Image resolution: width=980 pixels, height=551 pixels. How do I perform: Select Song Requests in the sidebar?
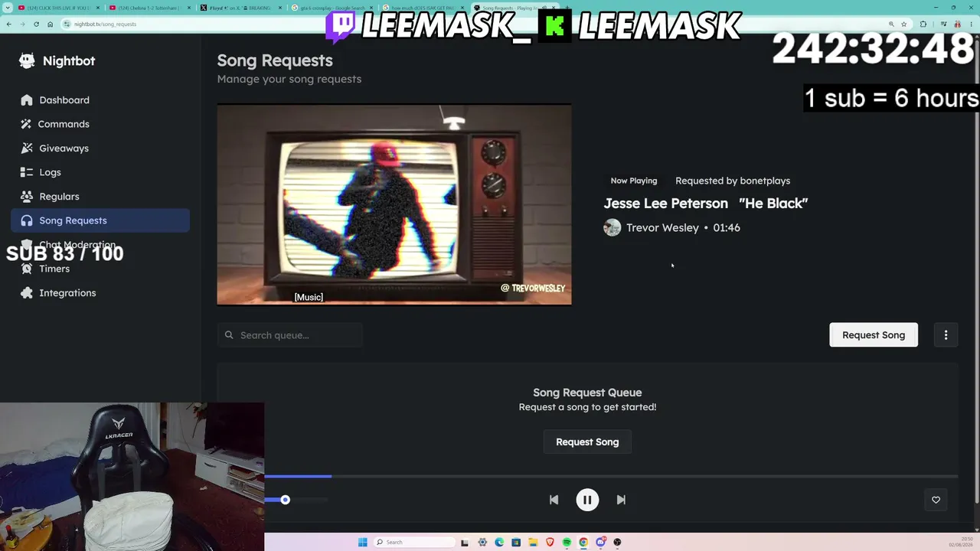click(100, 220)
